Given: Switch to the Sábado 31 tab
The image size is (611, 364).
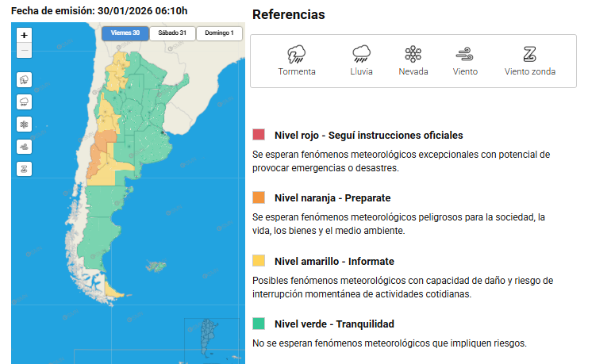Looking at the screenshot, I should click(x=172, y=33).
